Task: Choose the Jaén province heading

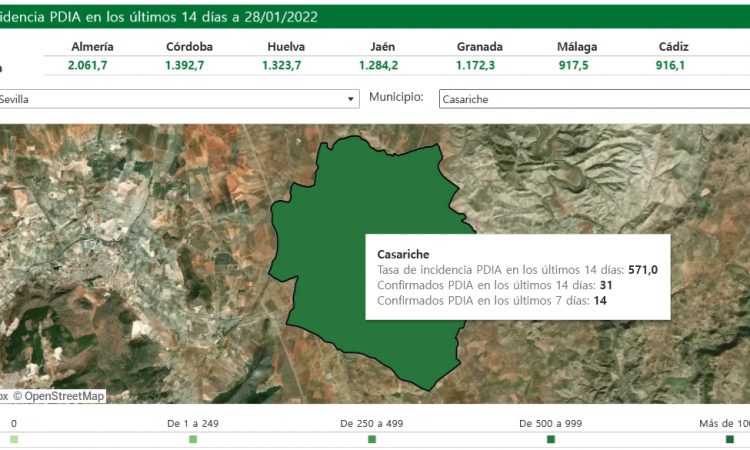Action: [381, 47]
